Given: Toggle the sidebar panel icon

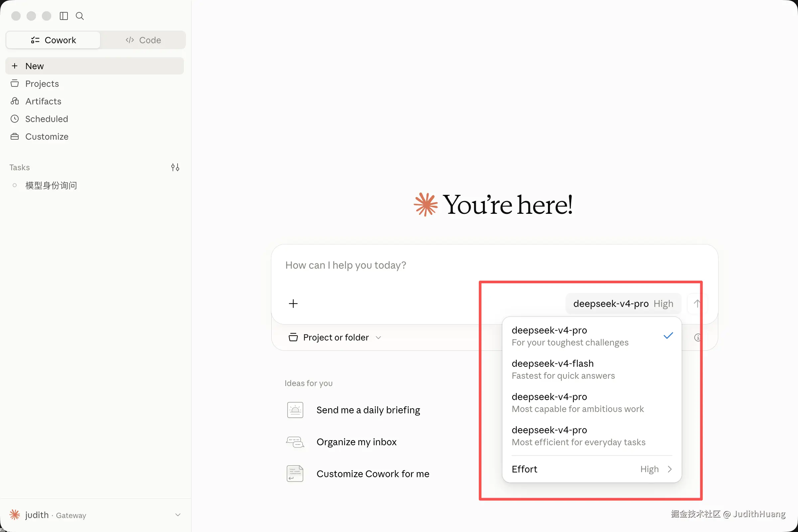Looking at the screenshot, I should click(64, 16).
